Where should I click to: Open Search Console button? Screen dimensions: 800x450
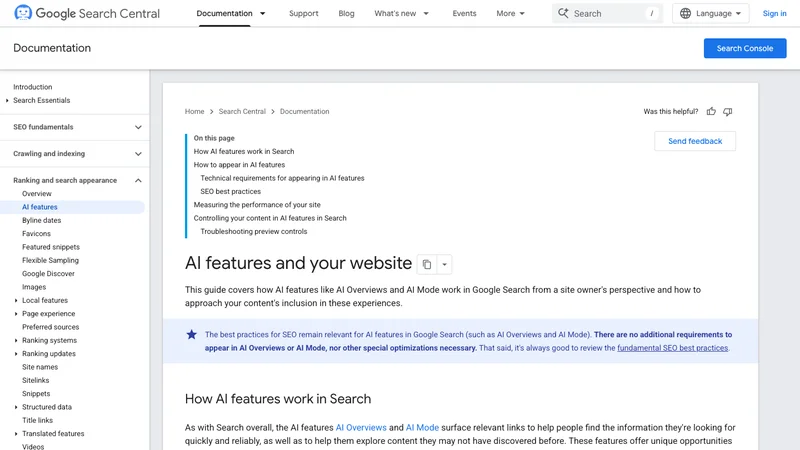point(745,48)
